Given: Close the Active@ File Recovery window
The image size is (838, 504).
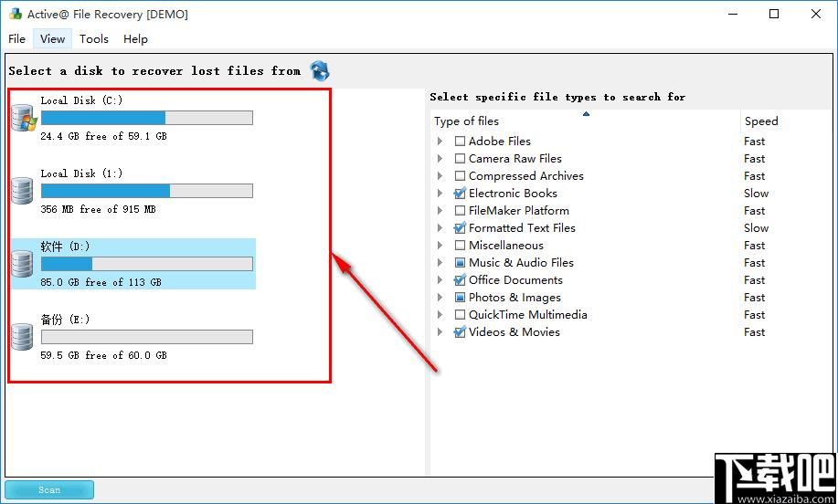Looking at the screenshot, I should (x=815, y=15).
